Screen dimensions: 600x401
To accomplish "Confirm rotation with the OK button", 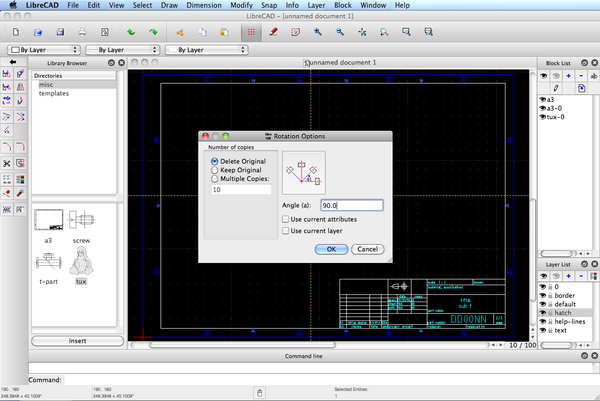I will (331, 249).
